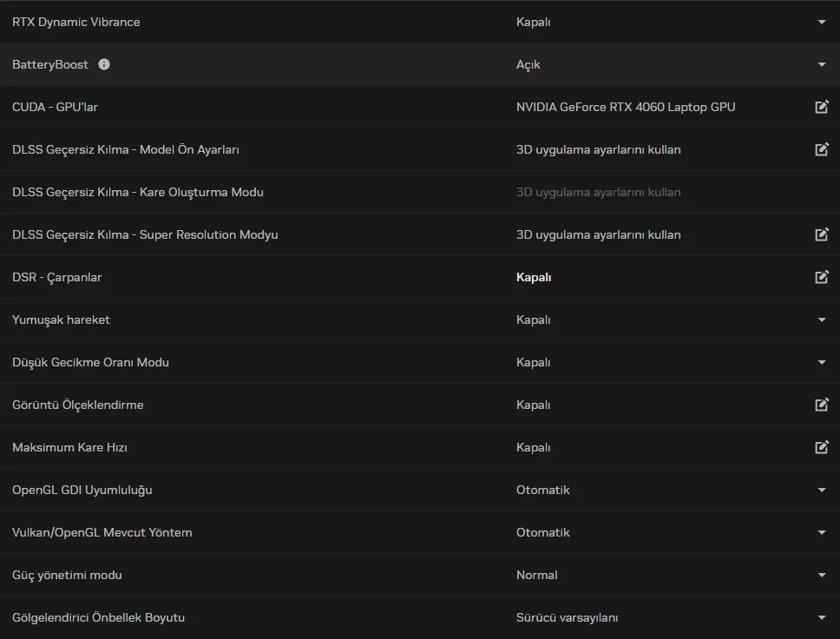Edit DLSS Super Resolution Modyu setting
The height and width of the screenshot is (639, 840).
[x=822, y=234]
